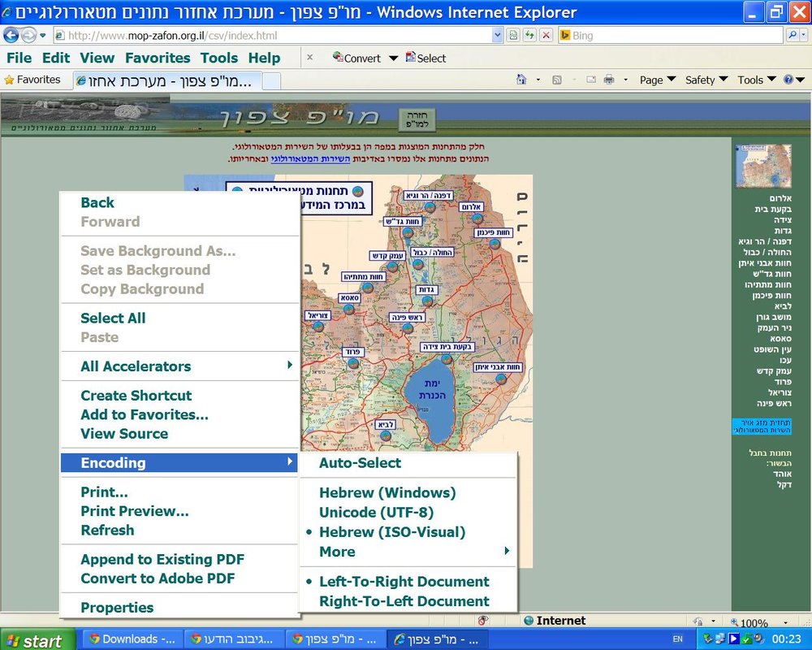Image resolution: width=812 pixels, height=650 pixels.
Task: Click the צוריאל station marker on map
Action: click(318, 327)
